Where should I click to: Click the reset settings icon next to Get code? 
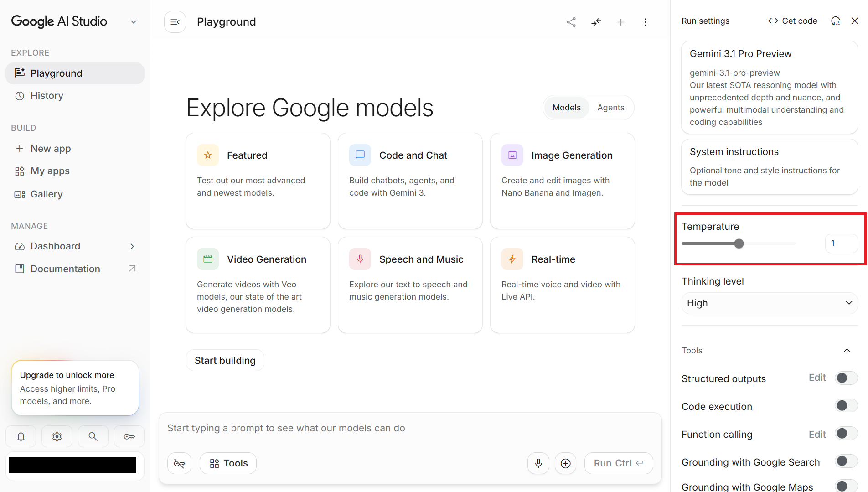[x=835, y=21]
